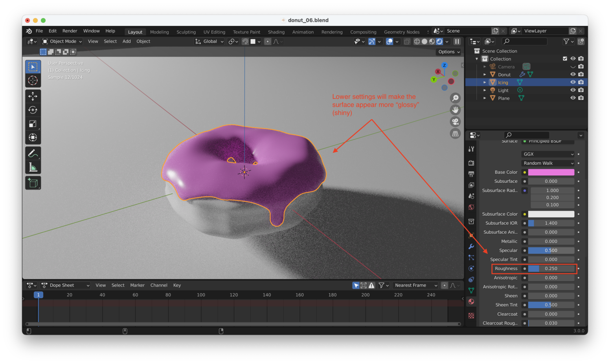Viewport: 610px width, 364px height.
Task: Select the Rotate tool
Action: 33,110
